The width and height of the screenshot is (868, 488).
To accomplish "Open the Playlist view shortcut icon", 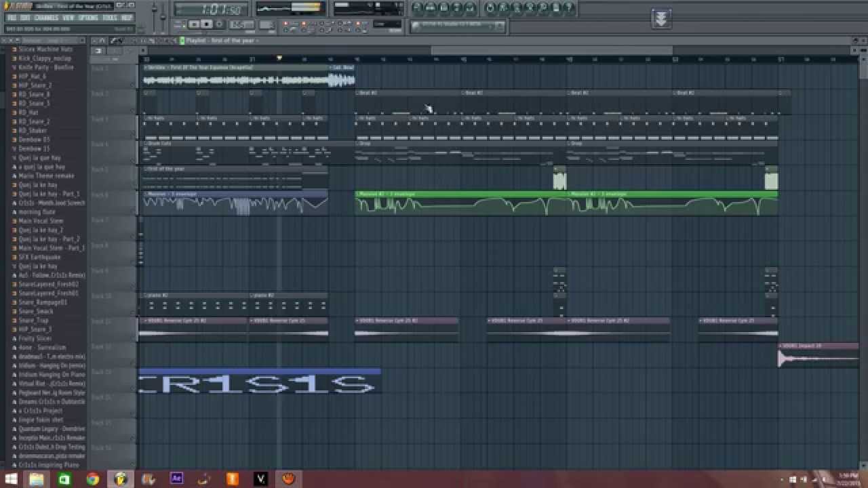I will click(x=417, y=8).
